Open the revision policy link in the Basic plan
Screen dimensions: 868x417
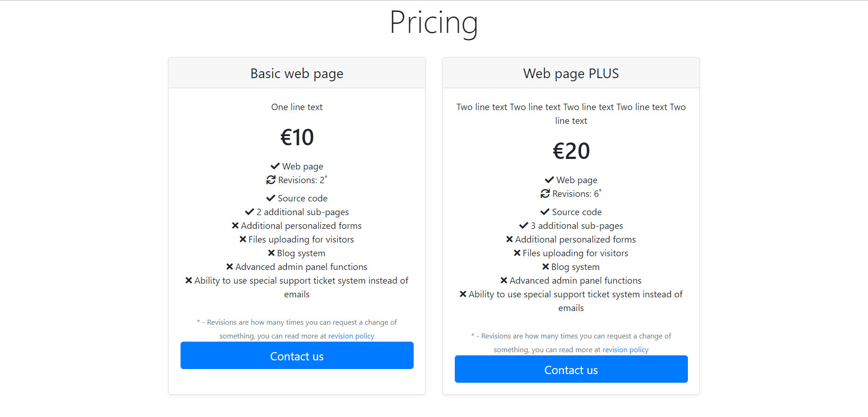(x=351, y=336)
